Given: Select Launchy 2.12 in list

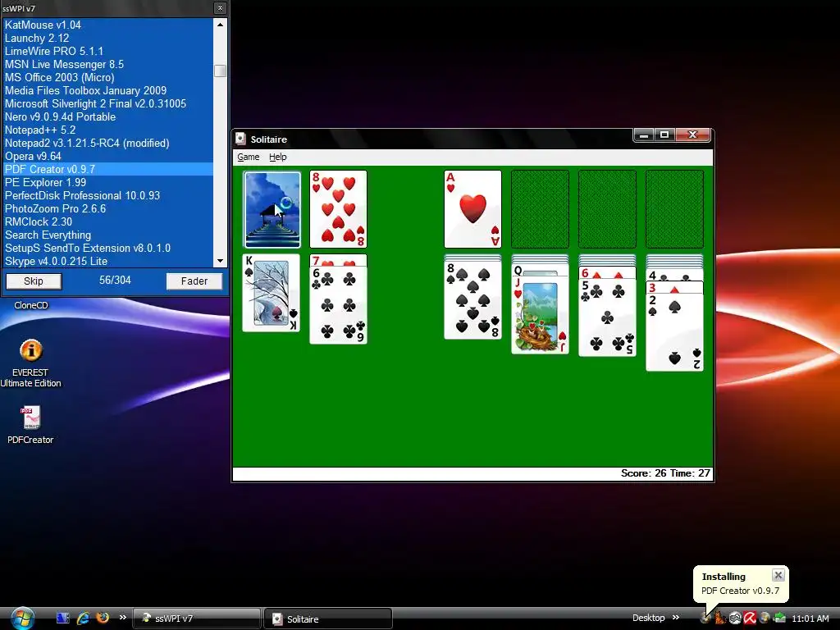Looking at the screenshot, I should [108, 38].
